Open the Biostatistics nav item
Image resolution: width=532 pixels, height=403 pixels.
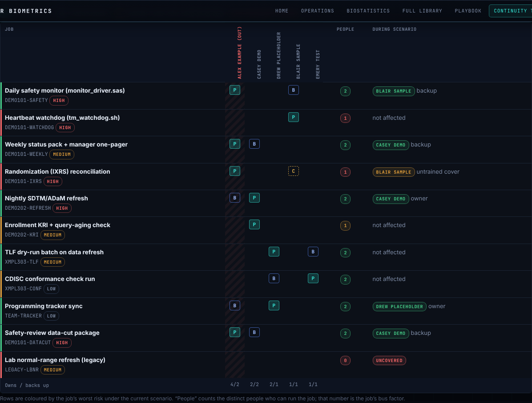[x=368, y=11]
